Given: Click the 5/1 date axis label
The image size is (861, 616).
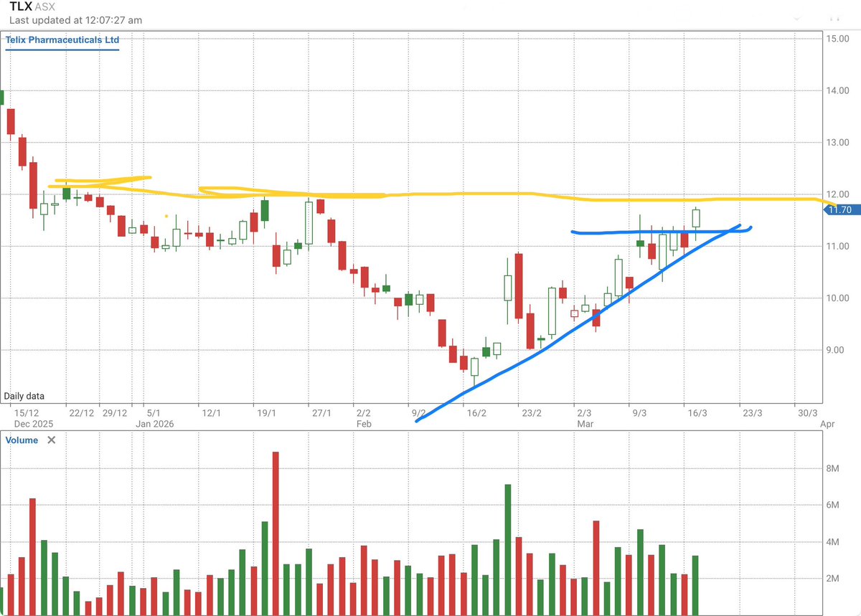Looking at the screenshot, I should coord(153,413).
